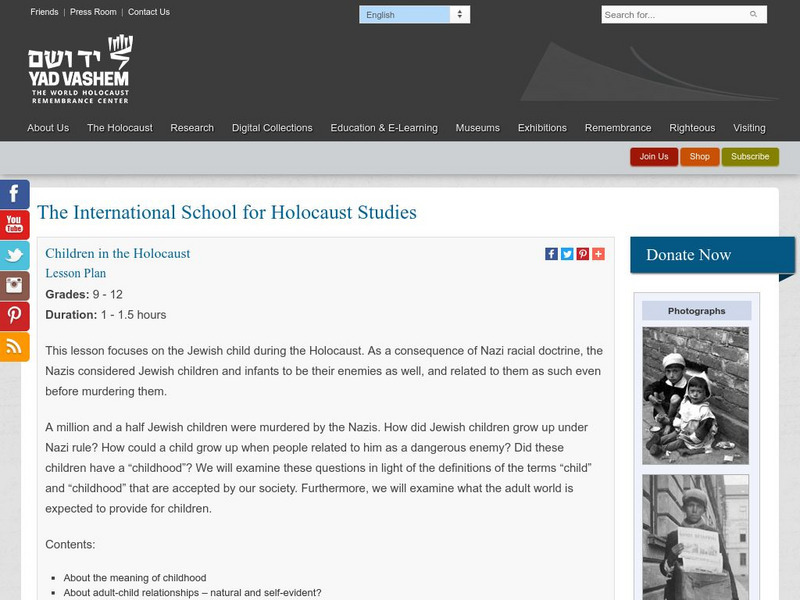Open the YouTube channel icon in sidebar

tap(13, 226)
